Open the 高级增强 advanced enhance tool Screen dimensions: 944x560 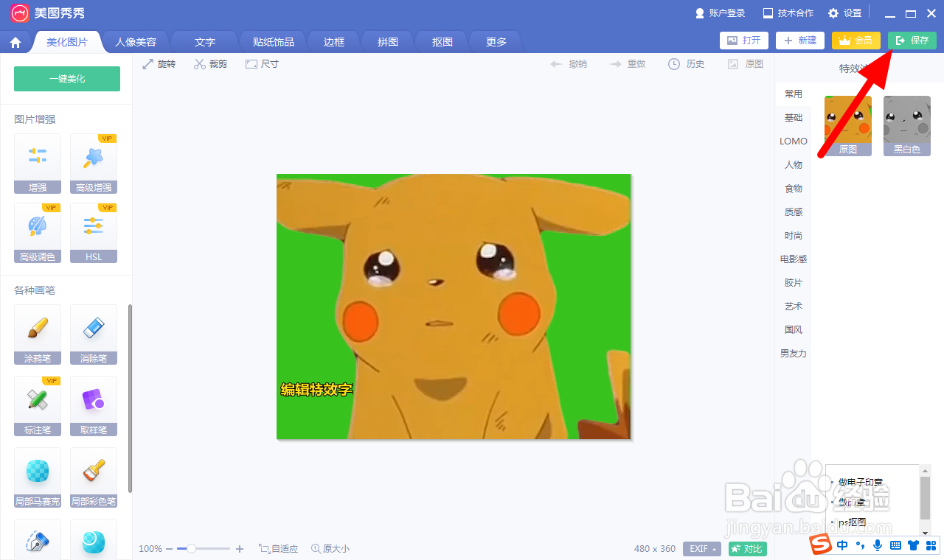tap(94, 164)
